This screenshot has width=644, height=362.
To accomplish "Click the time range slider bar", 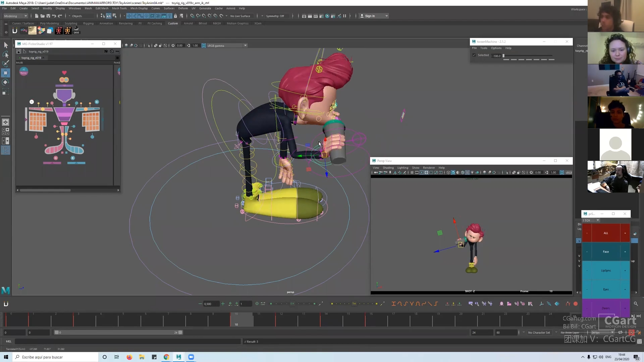I will 118,333.
